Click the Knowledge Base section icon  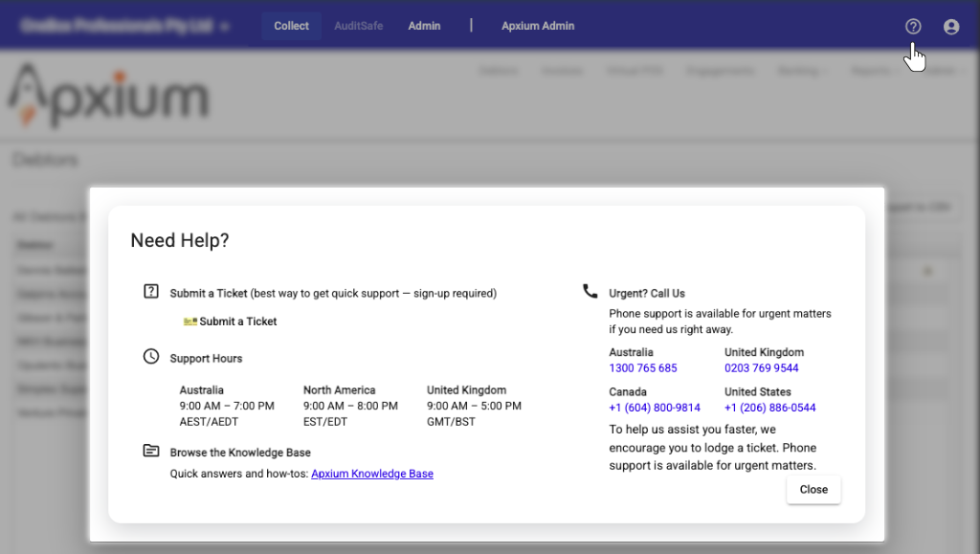[151, 451]
